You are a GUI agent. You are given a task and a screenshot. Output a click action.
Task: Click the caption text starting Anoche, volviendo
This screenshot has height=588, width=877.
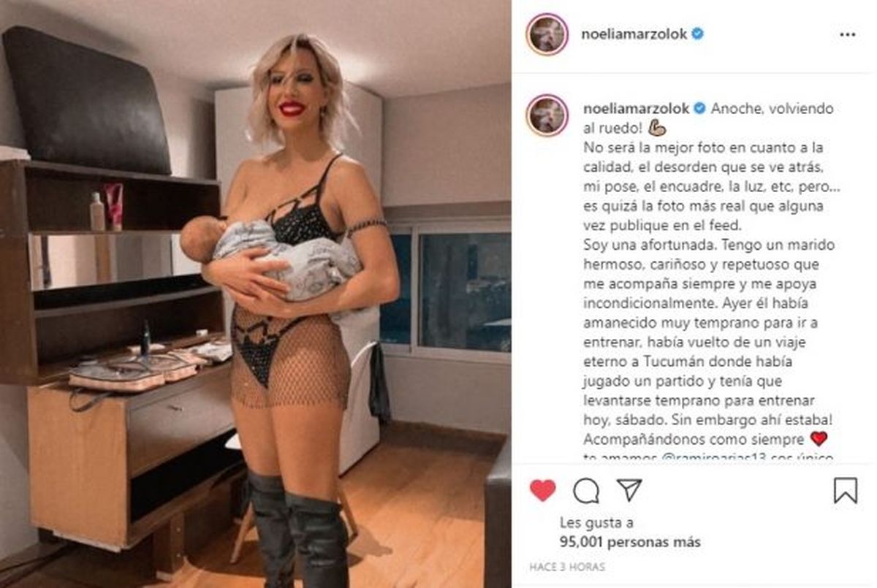pos(762,108)
